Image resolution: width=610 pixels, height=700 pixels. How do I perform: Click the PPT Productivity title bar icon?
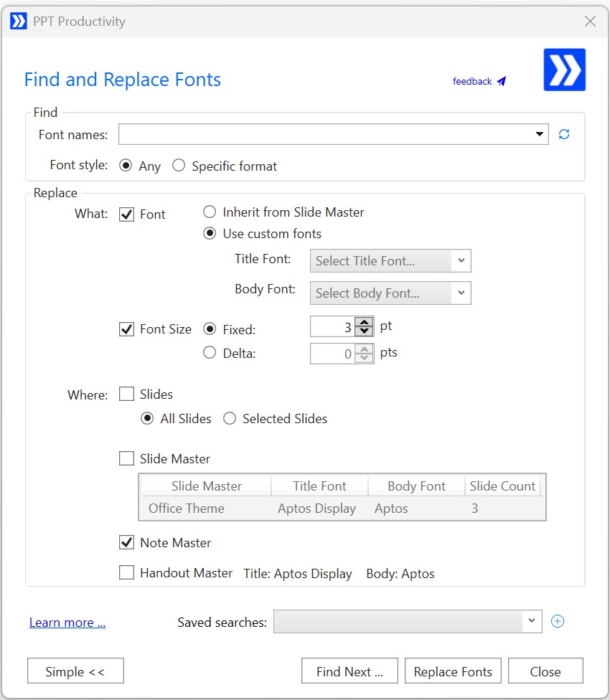[19, 21]
